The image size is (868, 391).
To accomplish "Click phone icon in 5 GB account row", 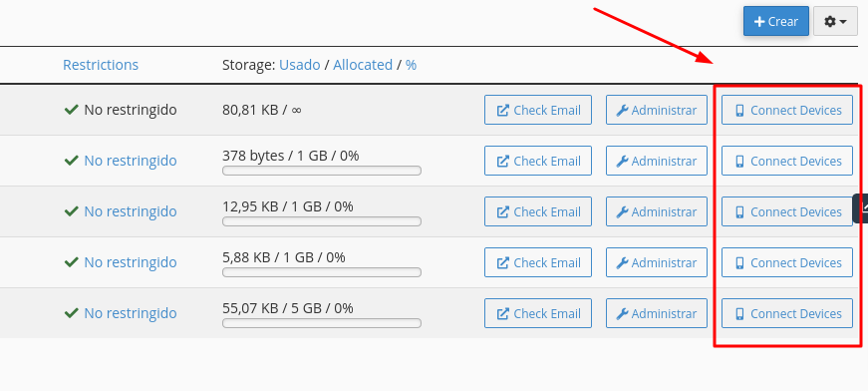I will coord(739,313).
